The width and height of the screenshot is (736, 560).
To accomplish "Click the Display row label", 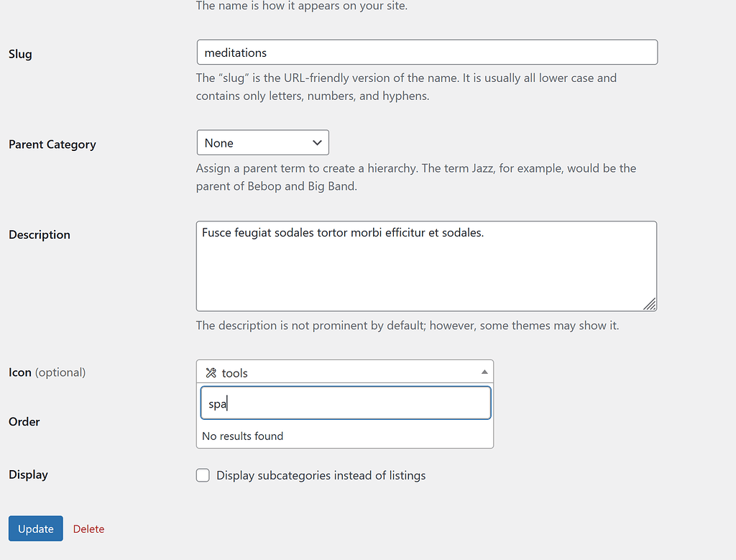I will (x=28, y=475).
